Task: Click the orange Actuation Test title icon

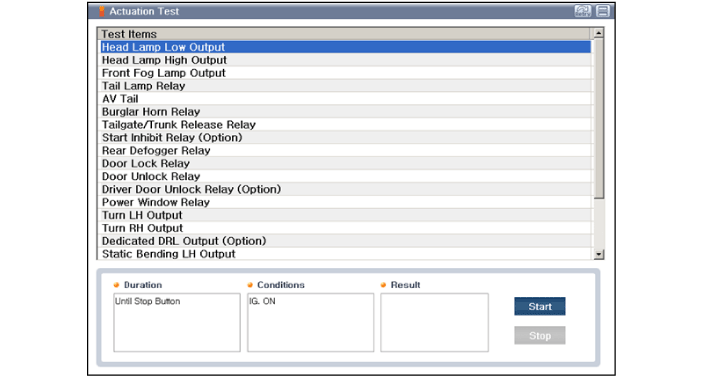Action: (x=102, y=11)
